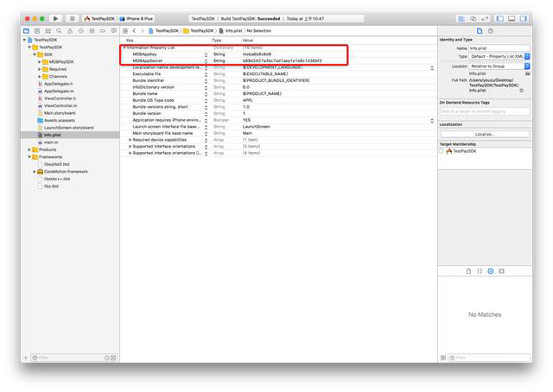Viewport: 553px width, 392px height.
Task: Toggle the navigator pane visibility
Action: (499, 19)
